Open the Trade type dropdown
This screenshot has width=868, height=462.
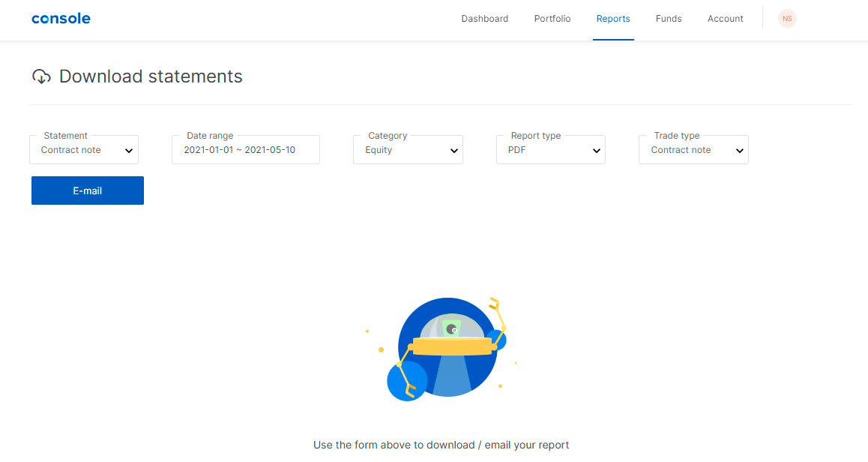(693, 149)
